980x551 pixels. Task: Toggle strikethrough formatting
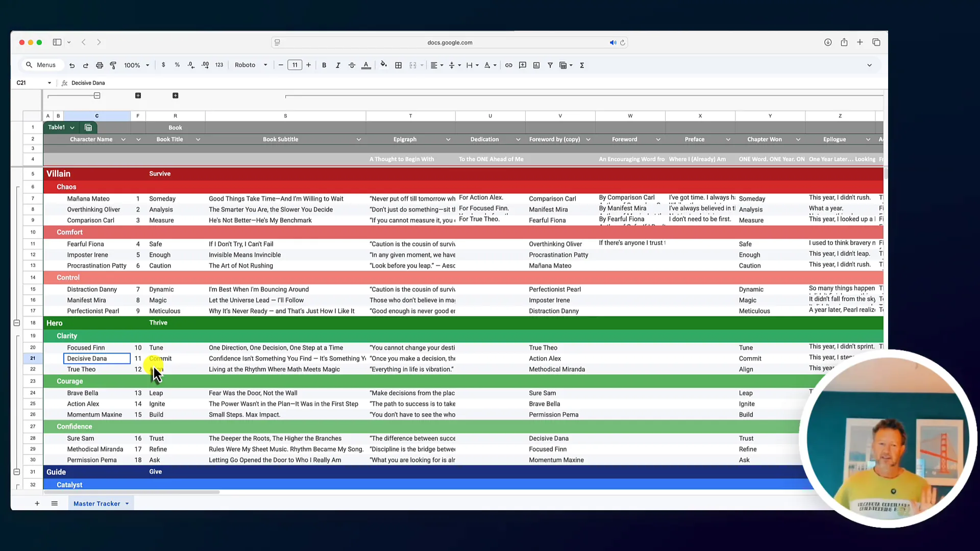(x=352, y=65)
